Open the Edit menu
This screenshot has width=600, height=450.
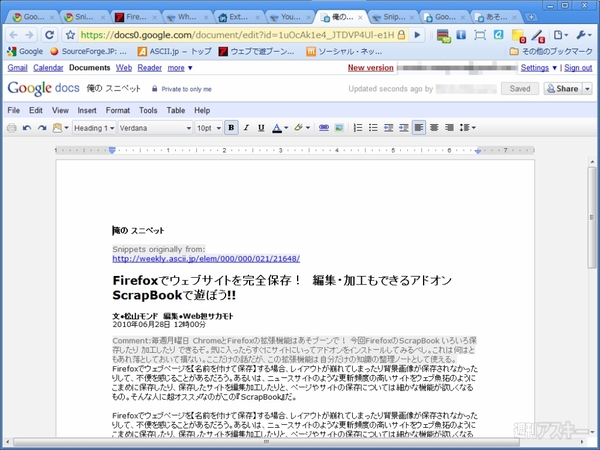[x=36, y=111]
